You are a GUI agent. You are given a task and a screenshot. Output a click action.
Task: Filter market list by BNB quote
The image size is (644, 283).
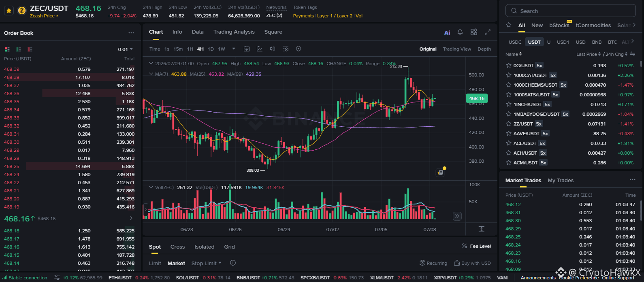597,42
